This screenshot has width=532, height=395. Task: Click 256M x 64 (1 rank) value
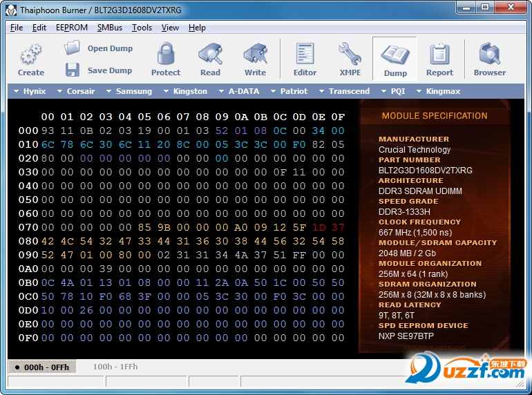coord(413,274)
